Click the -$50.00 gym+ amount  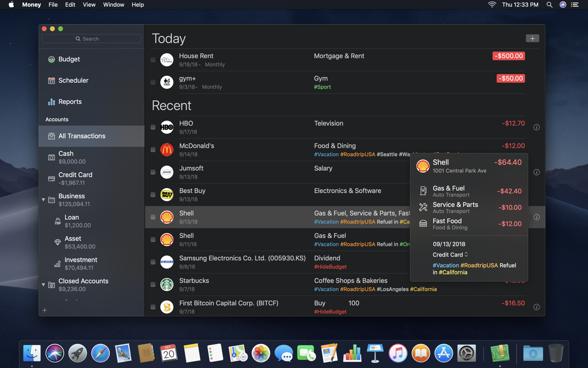[511, 78]
